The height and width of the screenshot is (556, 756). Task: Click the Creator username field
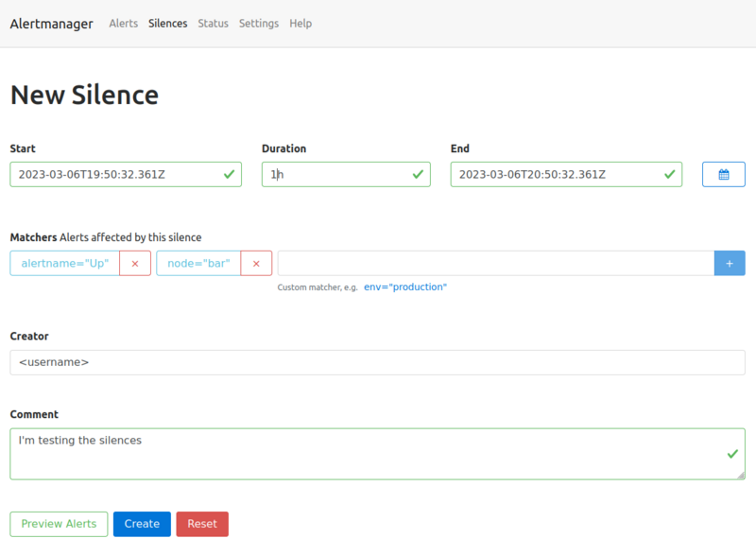point(377,362)
